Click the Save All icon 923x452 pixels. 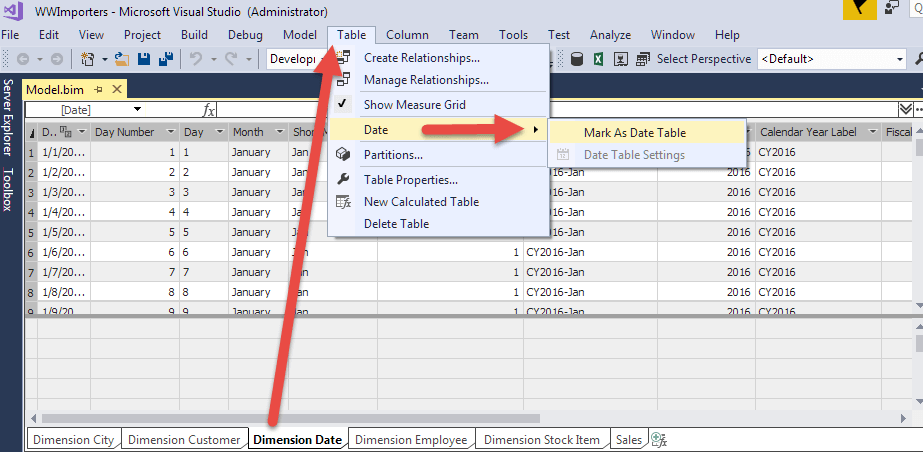pos(167,59)
